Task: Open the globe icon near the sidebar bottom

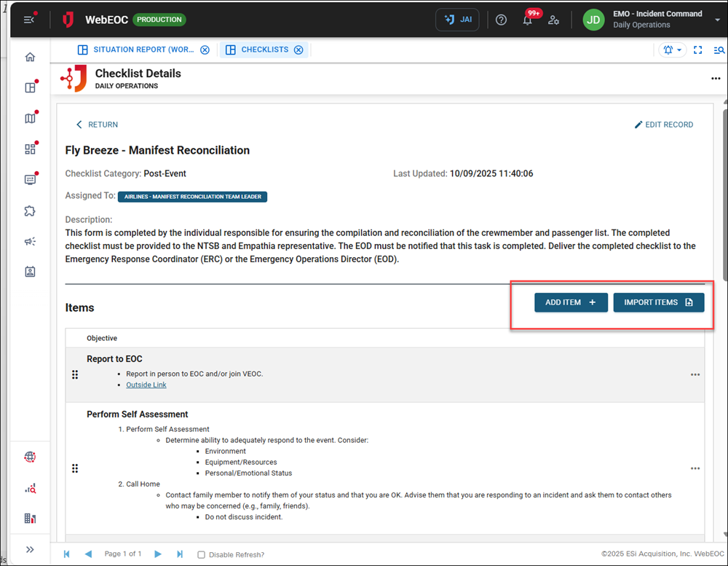Action: [29, 457]
